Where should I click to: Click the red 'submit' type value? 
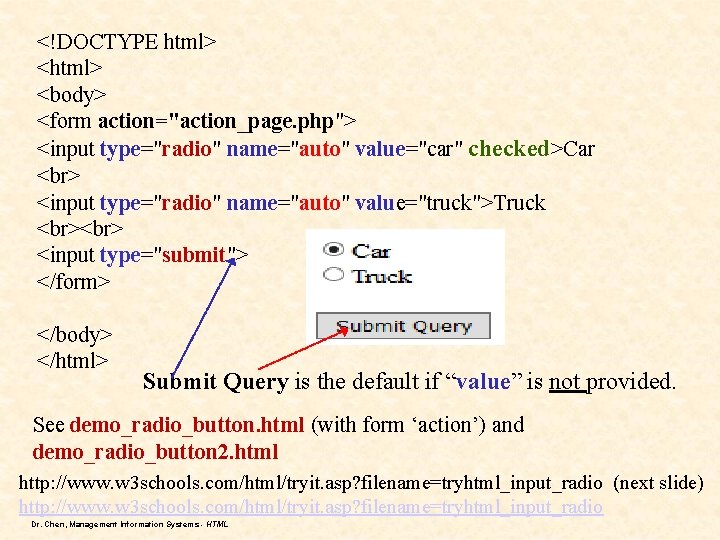click(x=193, y=254)
